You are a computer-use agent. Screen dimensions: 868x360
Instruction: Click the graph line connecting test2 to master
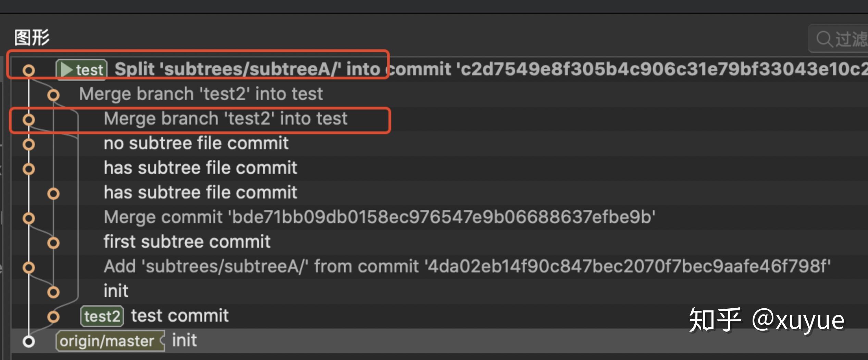[x=41, y=329]
